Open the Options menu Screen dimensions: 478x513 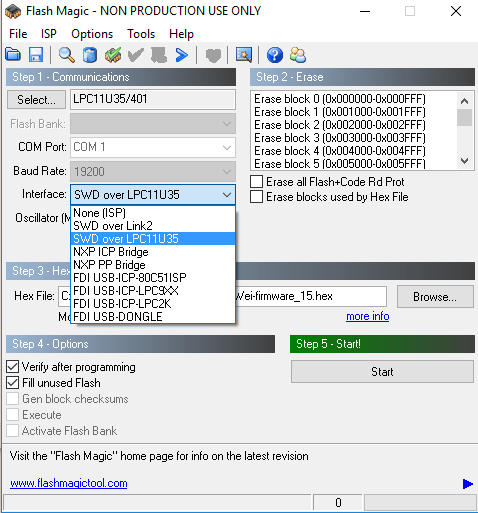pyautogui.click(x=92, y=34)
